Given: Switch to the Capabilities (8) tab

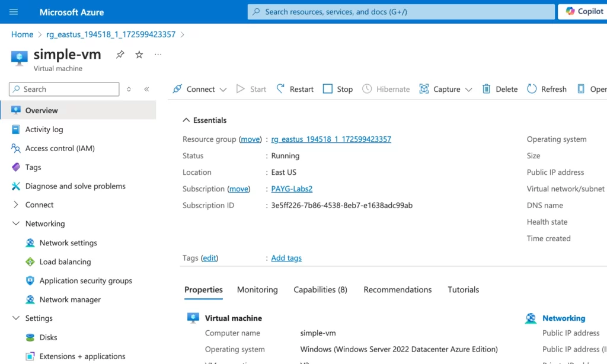Looking at the screenshot, I should [320, 290].
